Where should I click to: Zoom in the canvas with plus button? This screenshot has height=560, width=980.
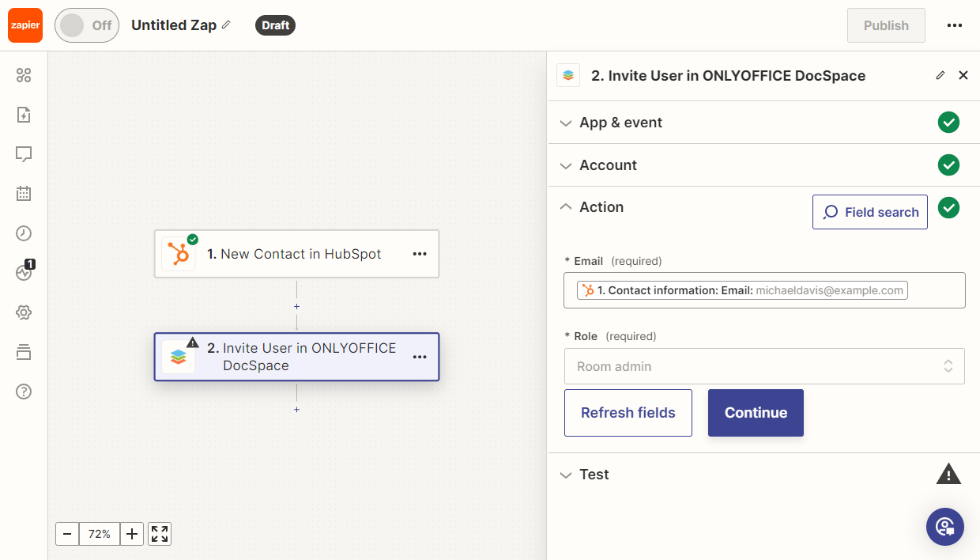(x=132, y=534)
